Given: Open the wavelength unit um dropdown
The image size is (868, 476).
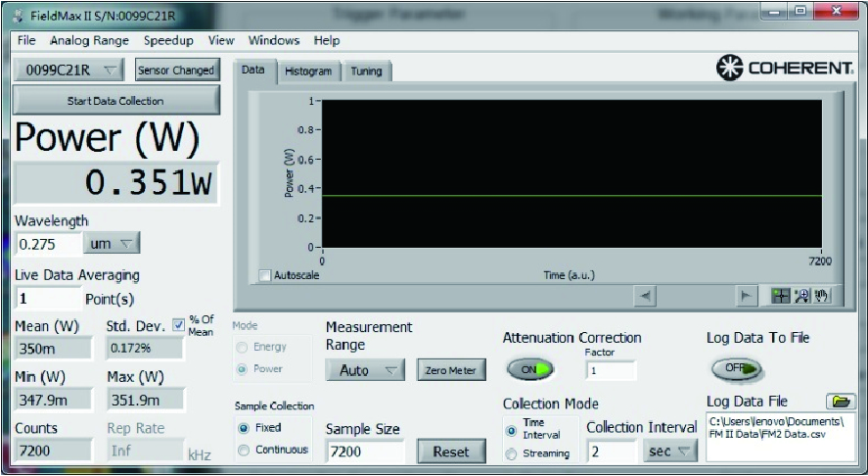Looking at the screenshot, I should pos(113,244).
